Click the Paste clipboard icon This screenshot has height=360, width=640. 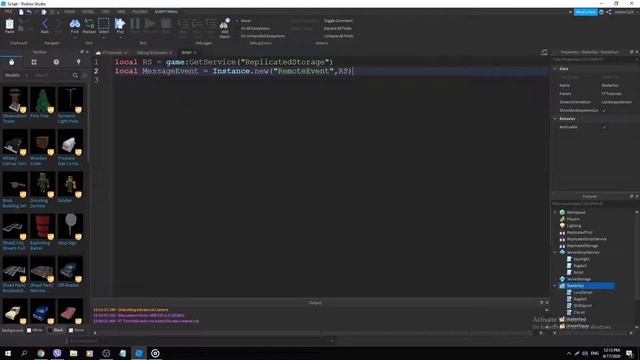[x=9, y=25]
